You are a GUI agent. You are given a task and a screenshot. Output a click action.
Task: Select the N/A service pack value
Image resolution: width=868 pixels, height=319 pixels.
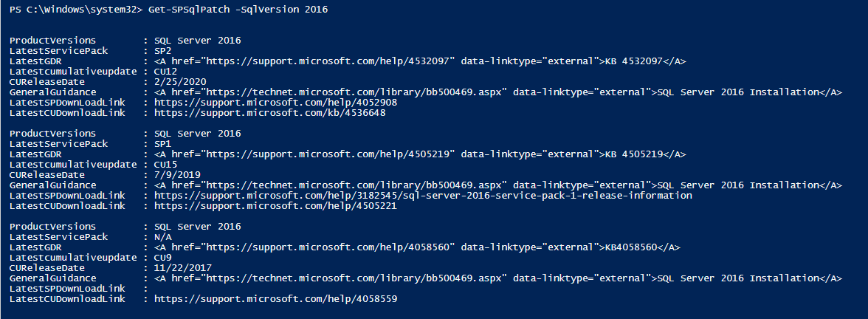162,237
